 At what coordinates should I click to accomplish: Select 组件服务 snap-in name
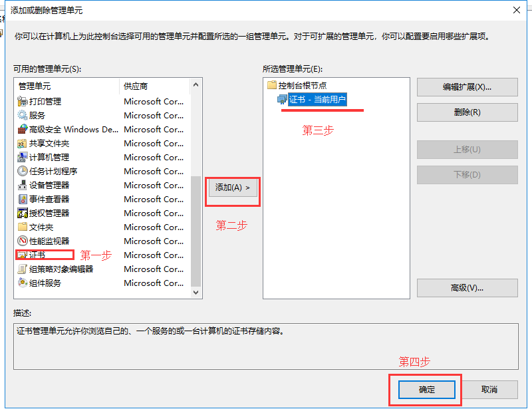[x=45, y=283]
